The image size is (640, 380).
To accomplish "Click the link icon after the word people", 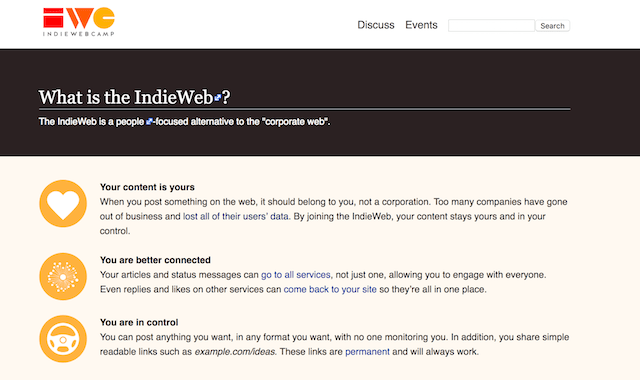I will 149,121.
